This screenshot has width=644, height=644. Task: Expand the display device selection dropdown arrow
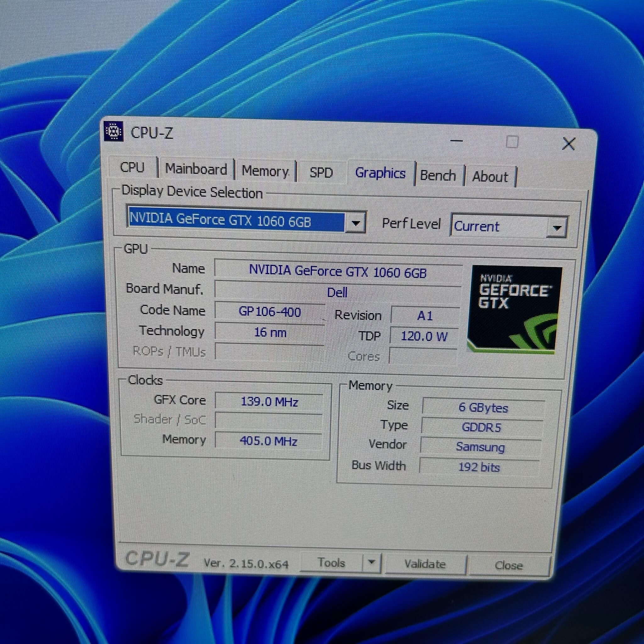click(355, 223)
